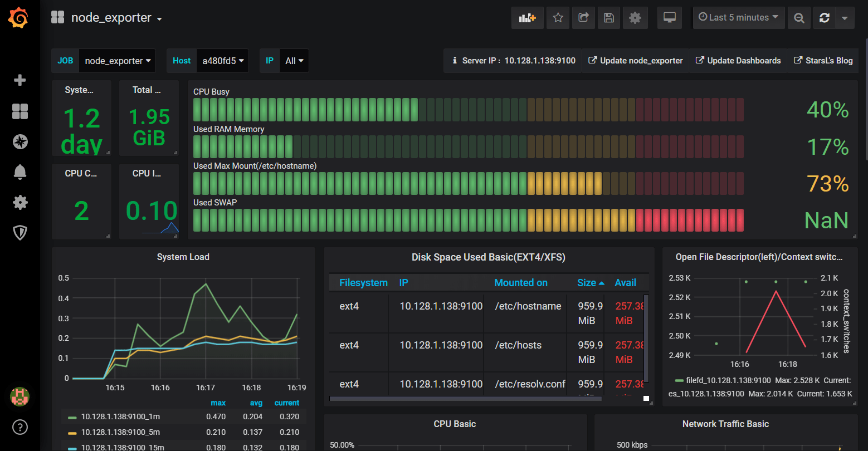Click the zoom out time range magnifier icon
The width and height of the screenshot is (868, 451).
(x=799, y=17)
